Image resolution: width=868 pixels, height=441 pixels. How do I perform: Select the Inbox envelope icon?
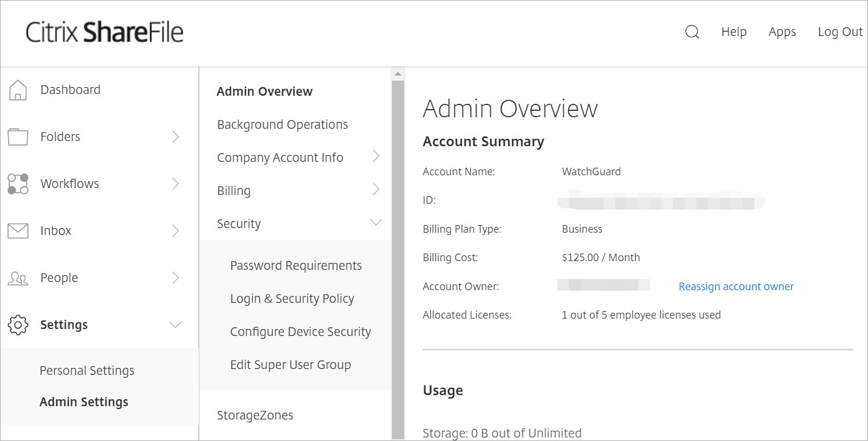[x=18, y=230]
